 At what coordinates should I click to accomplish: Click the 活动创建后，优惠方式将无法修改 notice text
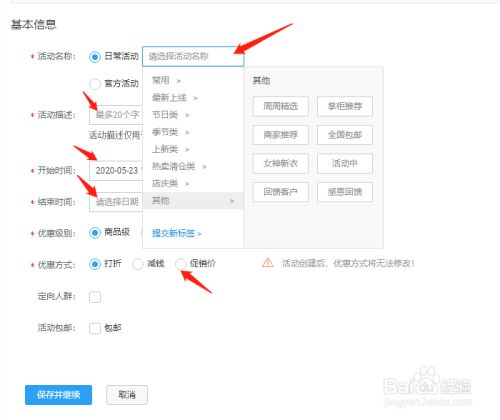click(348, 263)
